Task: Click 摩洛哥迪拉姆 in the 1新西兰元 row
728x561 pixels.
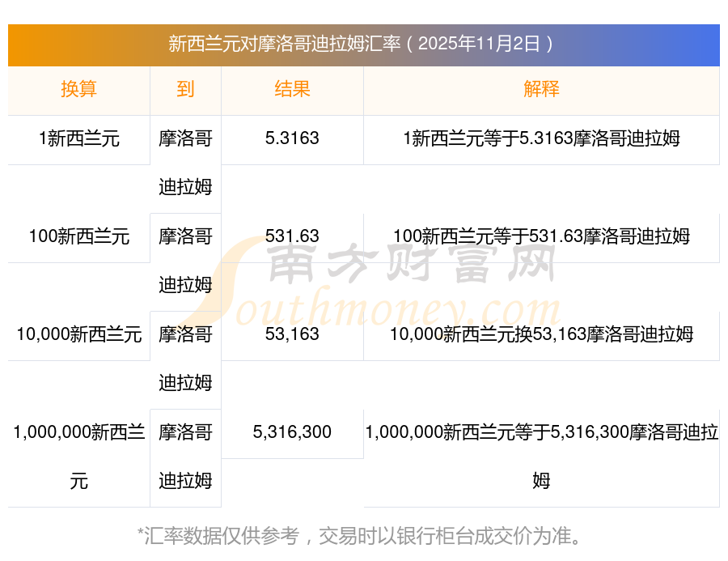Action: [185, 162]
